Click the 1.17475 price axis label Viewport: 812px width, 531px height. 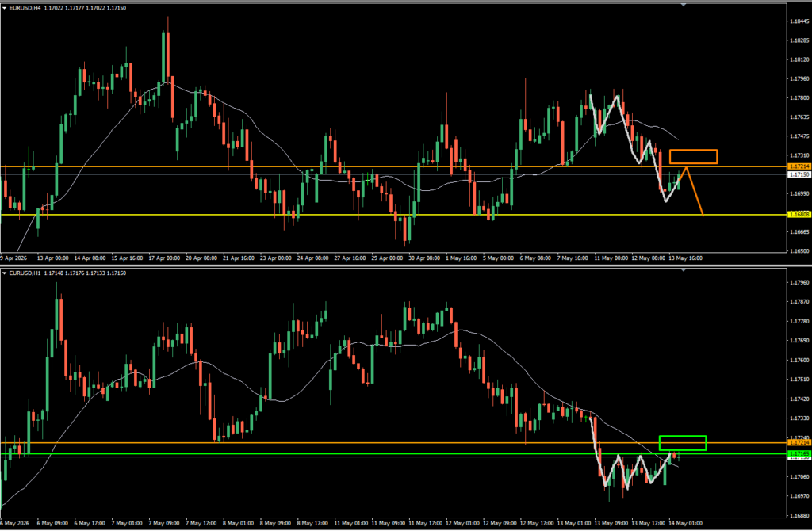click(799, 136)
